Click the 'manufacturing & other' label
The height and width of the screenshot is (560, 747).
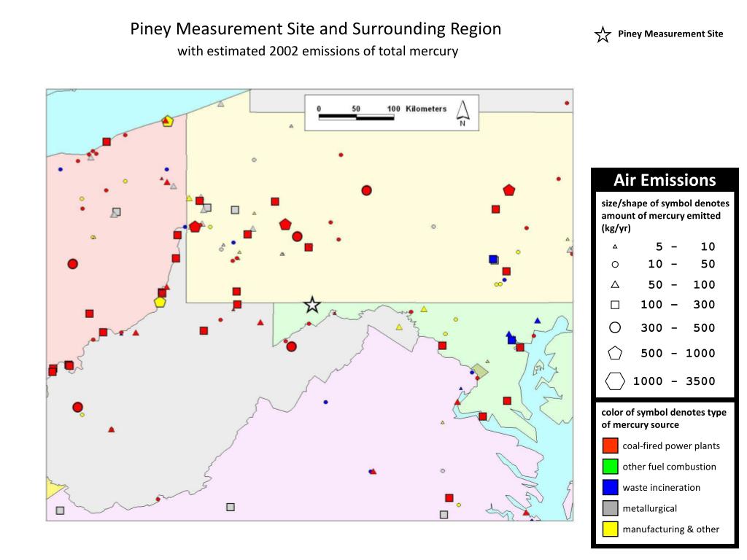671,529
